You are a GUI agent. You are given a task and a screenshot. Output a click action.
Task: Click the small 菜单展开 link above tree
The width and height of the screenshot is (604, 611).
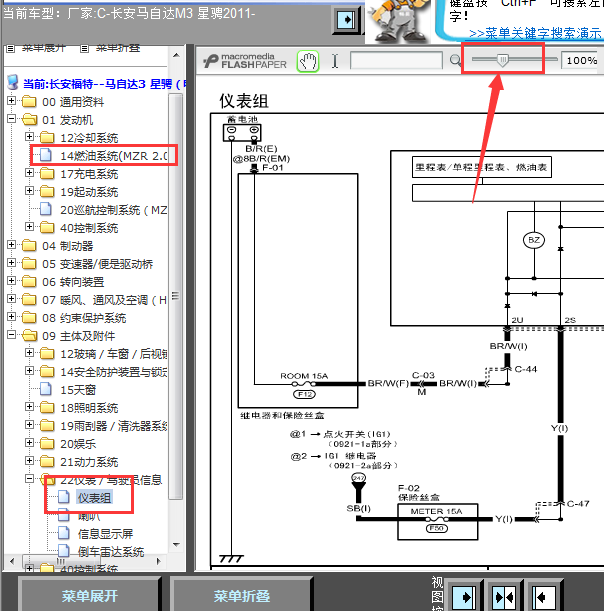coord(44,48)
